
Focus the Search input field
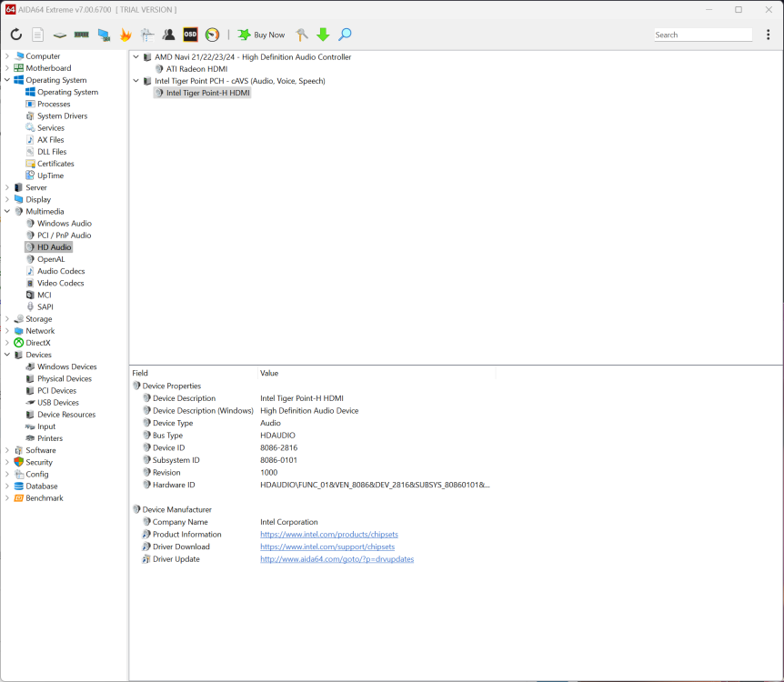703,35
